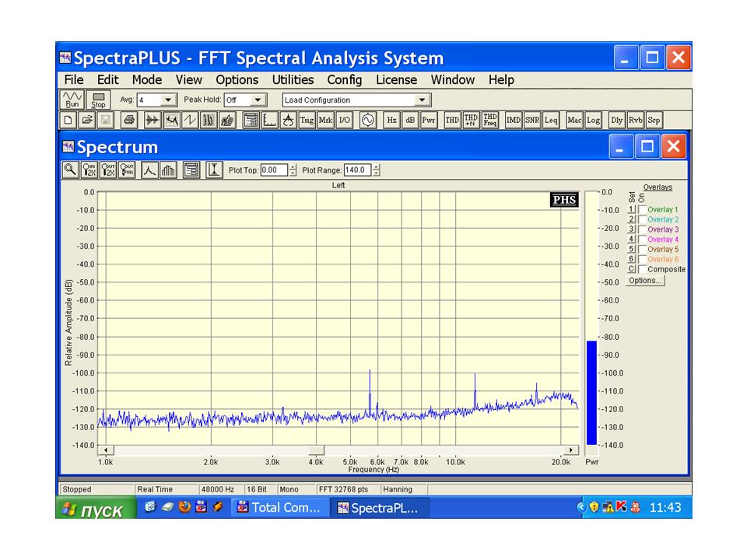Enable the Overlay 1 checkbox

point(642,209)
